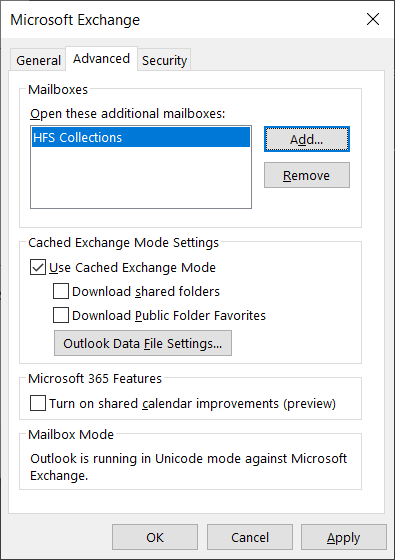395x560 pixels.
Task: Switch to the General tab
Action: 38,60
